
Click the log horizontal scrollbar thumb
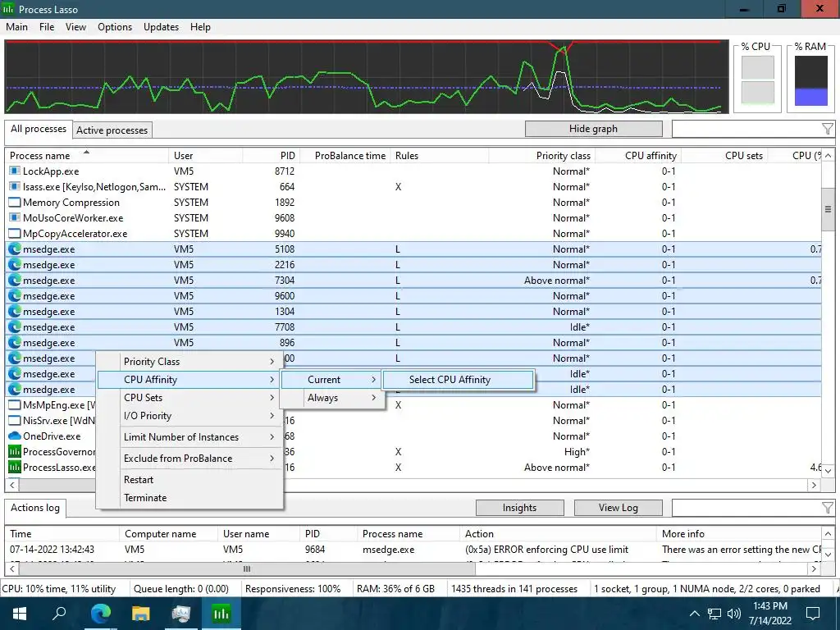pos(247,569)
